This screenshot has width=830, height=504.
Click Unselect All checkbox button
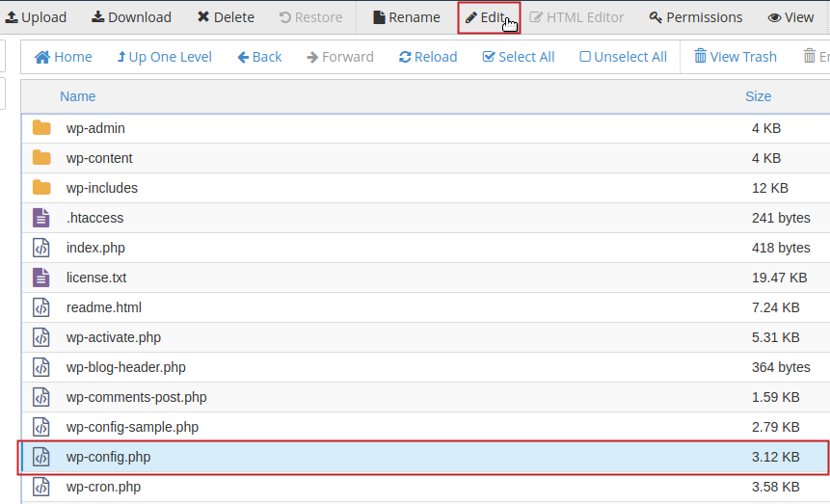pyautogui.click(x=623, y=57)
